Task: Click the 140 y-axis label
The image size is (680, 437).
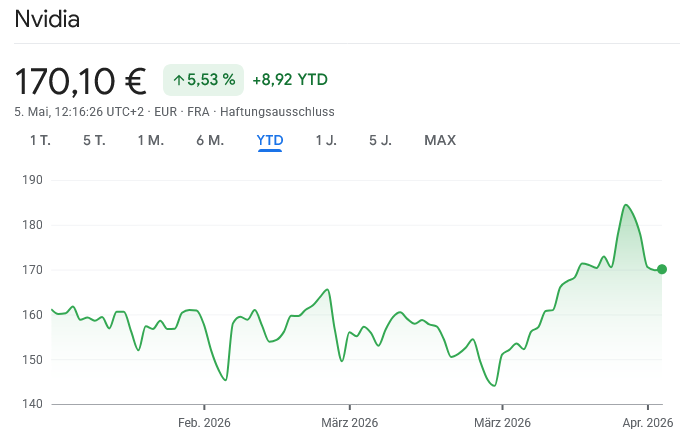Action: tap(33, 404)
